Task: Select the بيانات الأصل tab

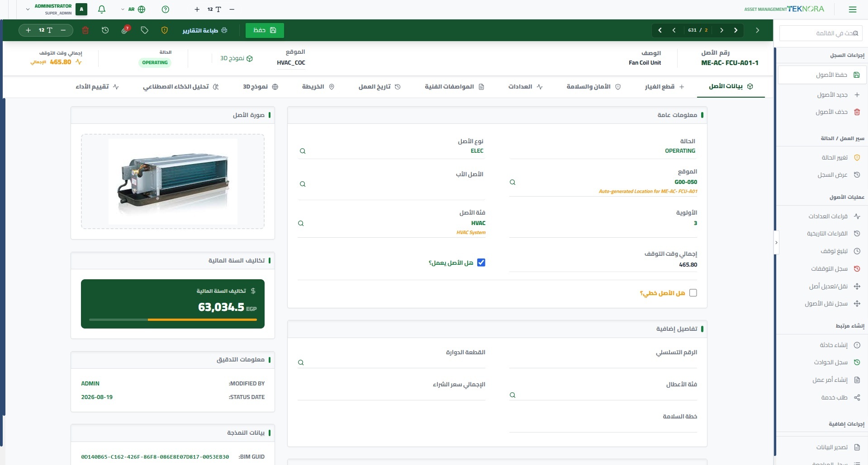Action: tap(730, 86)
